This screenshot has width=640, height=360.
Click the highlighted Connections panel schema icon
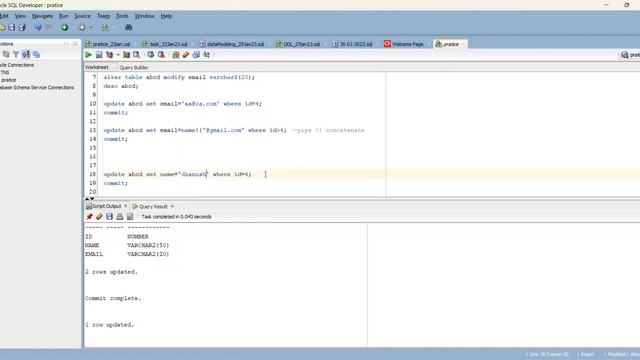click(x=26, y=54)
